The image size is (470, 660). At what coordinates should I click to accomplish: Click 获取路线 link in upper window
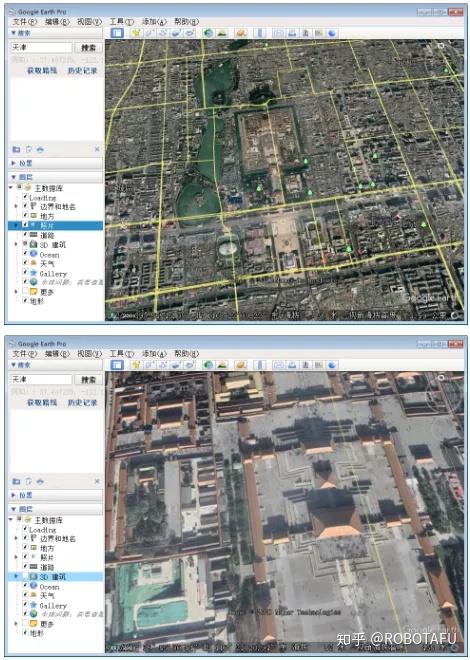coord(42,71)
